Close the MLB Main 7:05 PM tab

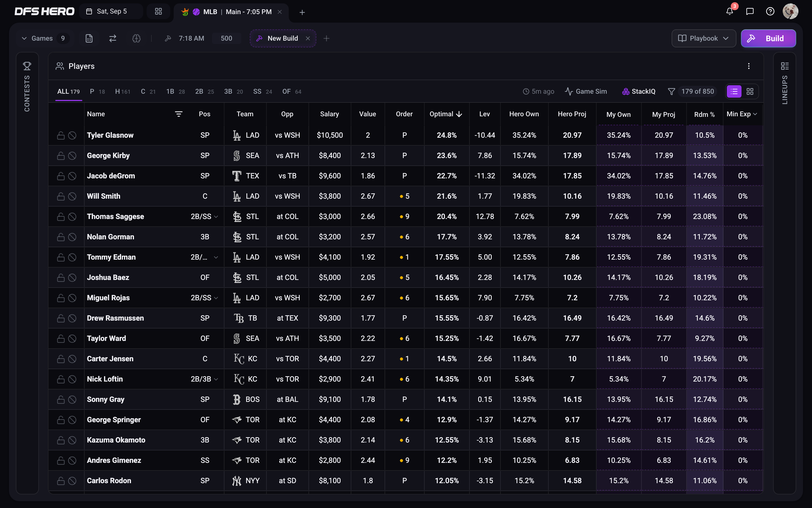point(279,12)
